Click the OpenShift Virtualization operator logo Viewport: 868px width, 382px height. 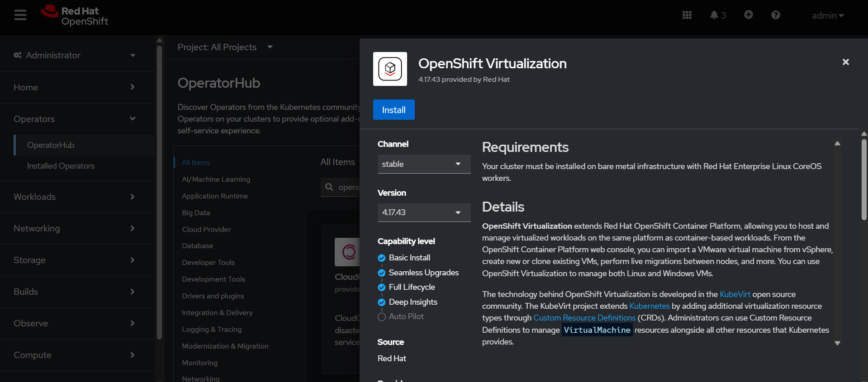point(390,69)
